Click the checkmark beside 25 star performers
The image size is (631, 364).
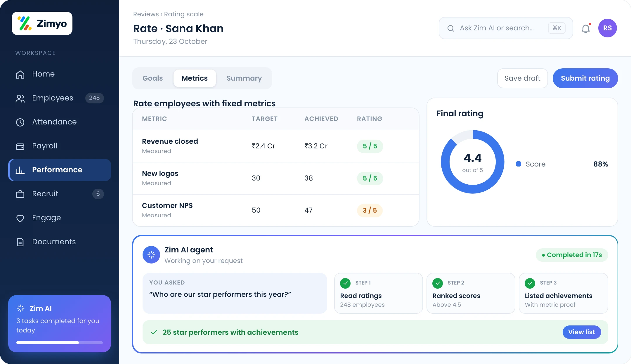[154, 332]
